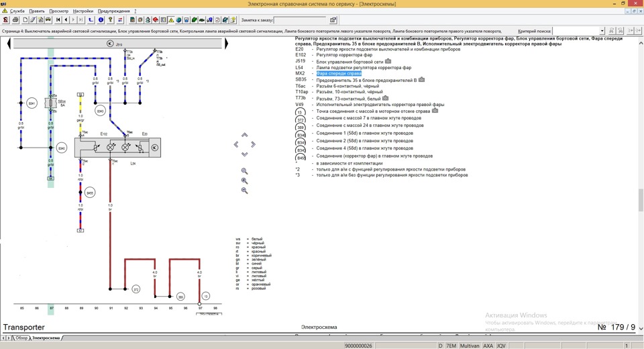Click the red book toolbar icon
Screen dimensions: 644x349
coord(155,19)
